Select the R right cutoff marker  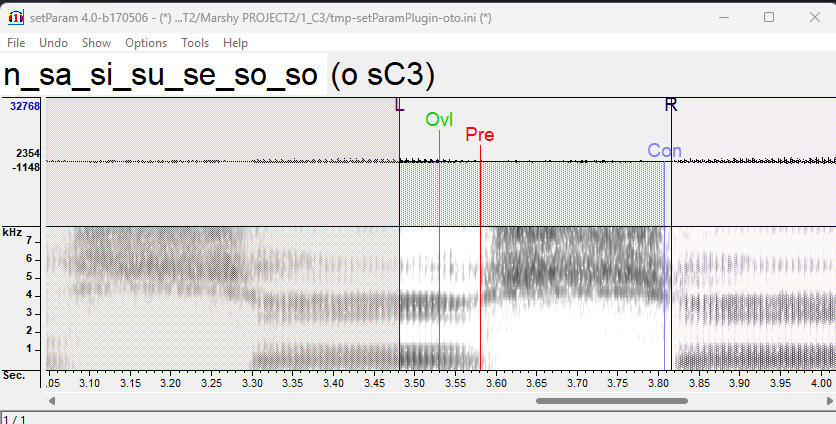point(671,105)
